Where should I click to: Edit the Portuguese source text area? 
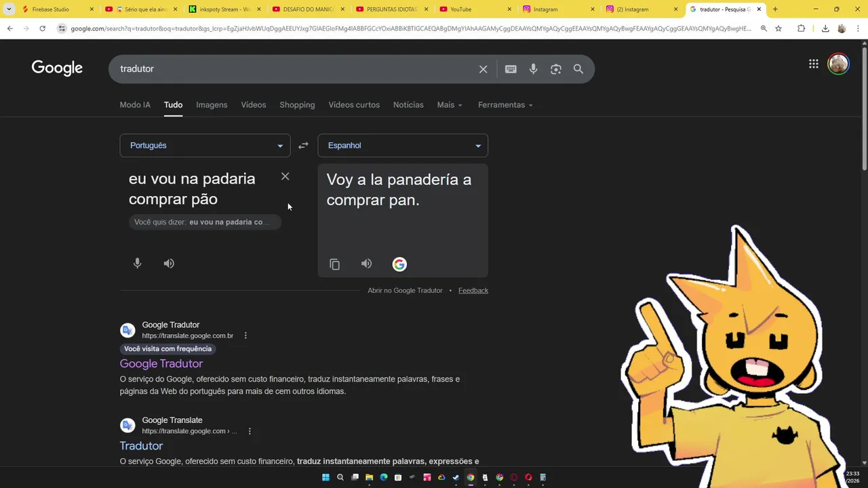click(192, 189)
